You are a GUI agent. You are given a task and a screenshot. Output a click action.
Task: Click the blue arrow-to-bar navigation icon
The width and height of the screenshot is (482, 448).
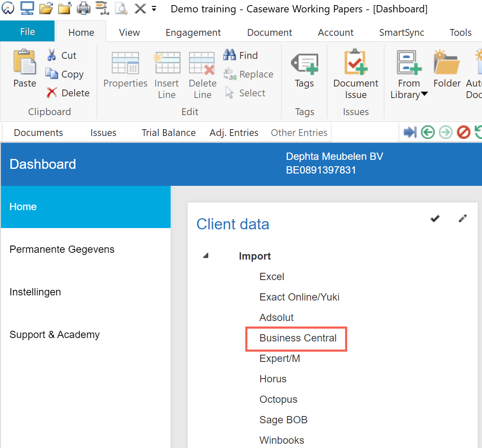tap(410, 133)
